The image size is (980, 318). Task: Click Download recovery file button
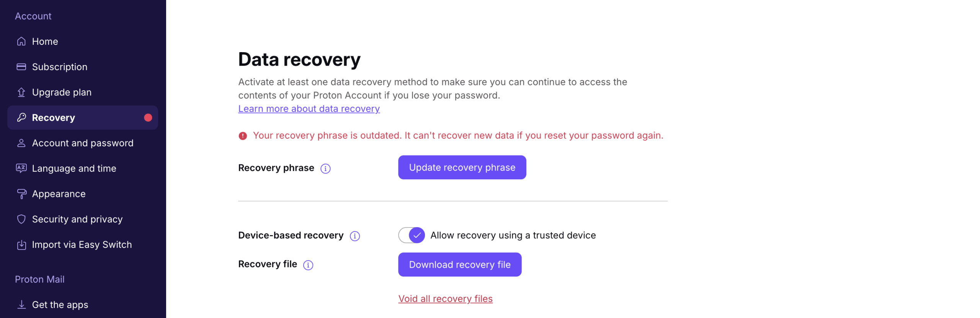click(x=459, y=265)
